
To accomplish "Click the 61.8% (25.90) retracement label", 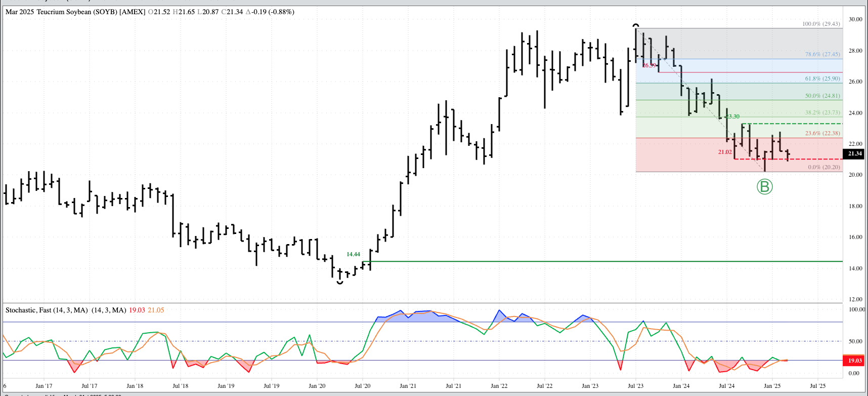I will click(x=822, y=78).
